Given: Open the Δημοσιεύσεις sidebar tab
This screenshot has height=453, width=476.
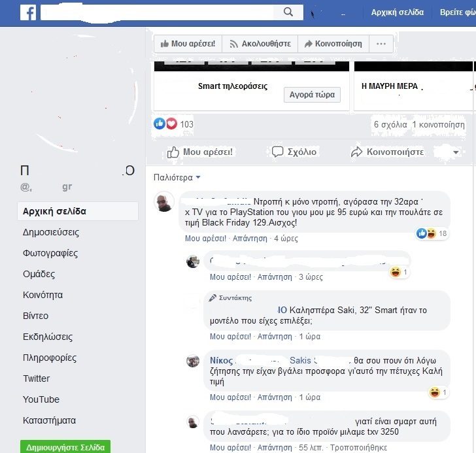Looking at the screenshot, I should (x=51, y=232).
